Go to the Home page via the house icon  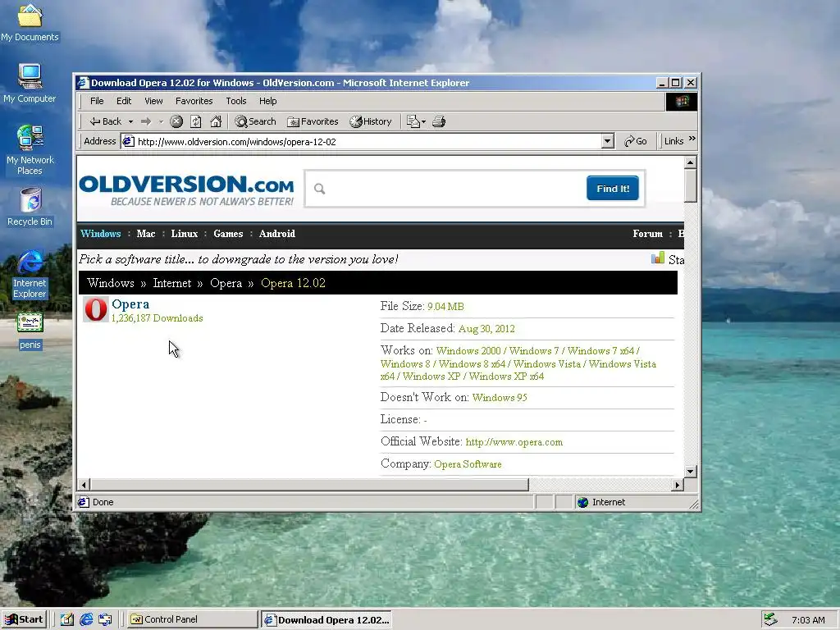coord(216,121)
